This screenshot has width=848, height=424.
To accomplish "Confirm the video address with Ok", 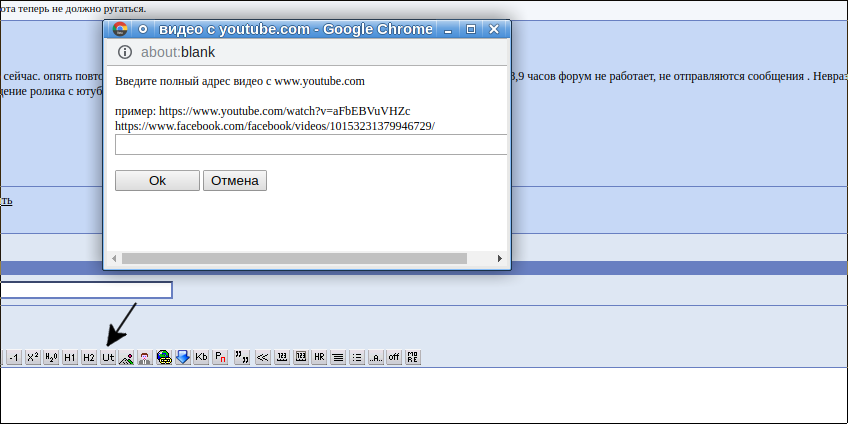I will (x=157, y=181).
